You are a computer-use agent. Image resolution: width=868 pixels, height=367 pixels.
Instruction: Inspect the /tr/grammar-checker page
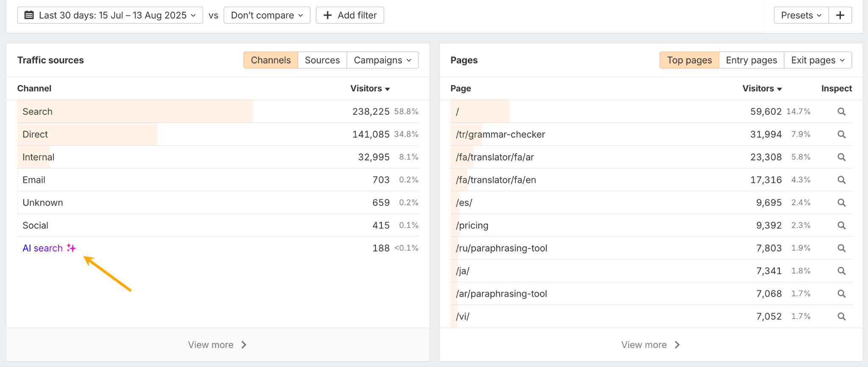841,135
